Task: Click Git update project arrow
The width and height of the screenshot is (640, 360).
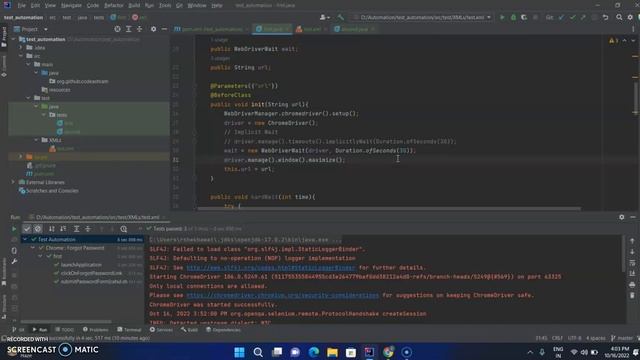Action: click(561, 18)
